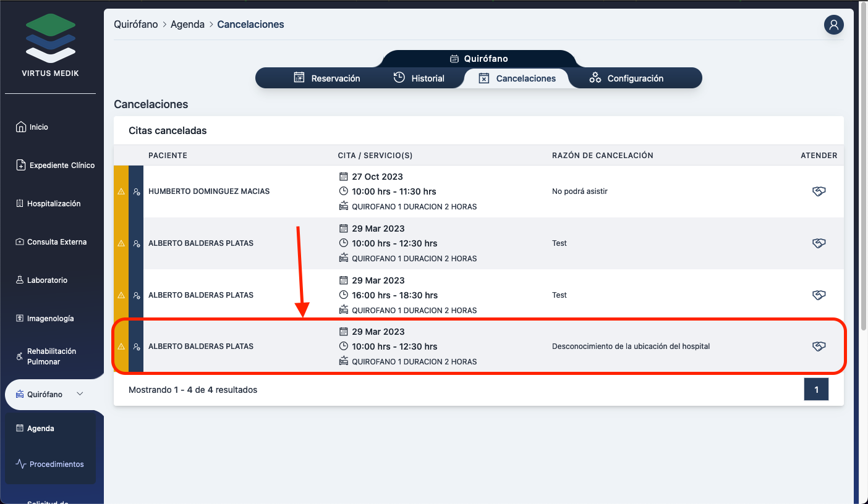The width and height of the screenshot is (868, 504).
Task: Click attend icon for hospital location cancellation
Action: (819, 346)
